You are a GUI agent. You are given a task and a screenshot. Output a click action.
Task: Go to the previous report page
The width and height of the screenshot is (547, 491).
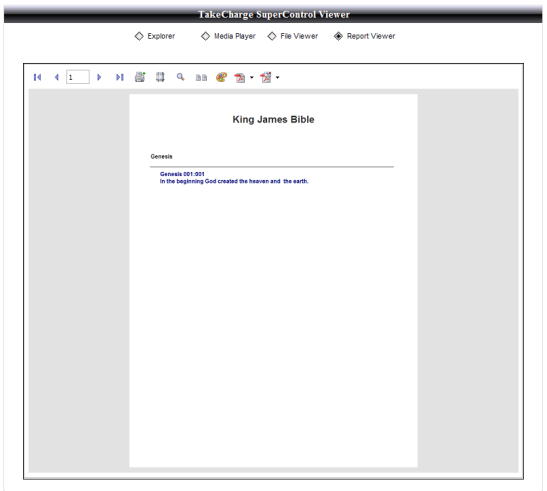(x=57, y=77)
